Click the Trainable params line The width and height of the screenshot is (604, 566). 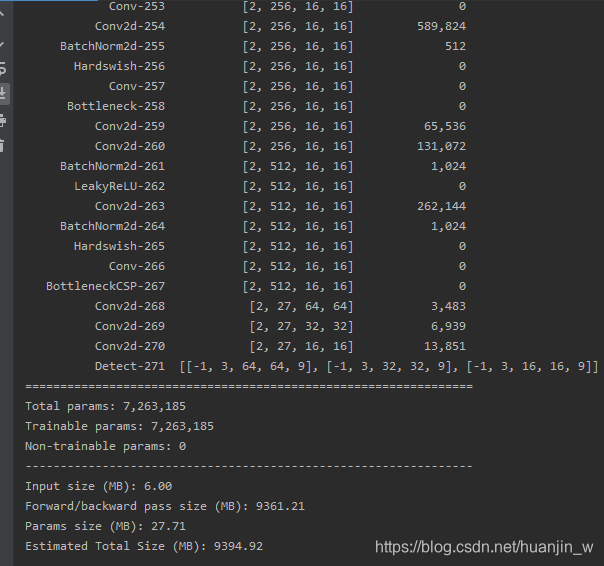(119, 426)
